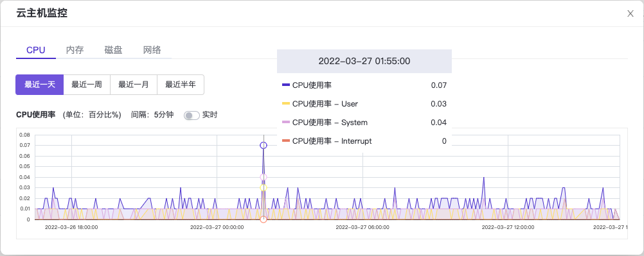Click the yellow User marker at 0.03
This screenshot has width=644, height=256.
264,187
